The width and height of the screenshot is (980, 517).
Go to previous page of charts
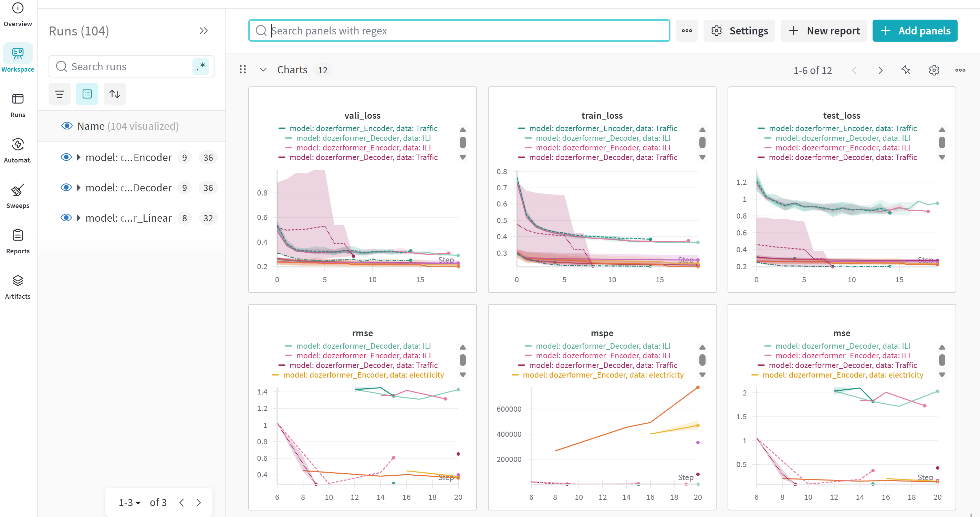[854, 70]
